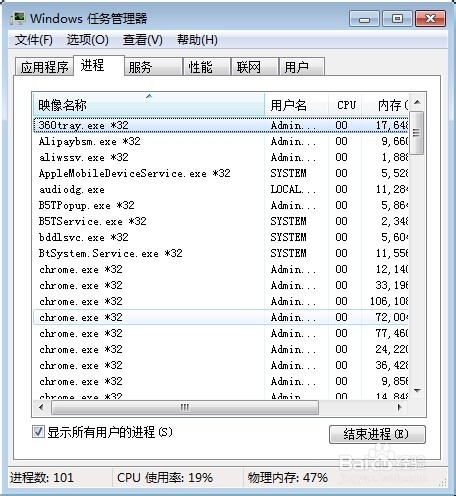Maximize the Task Manager window
This screenshot has height=496, width=456.
click(397, 19)
